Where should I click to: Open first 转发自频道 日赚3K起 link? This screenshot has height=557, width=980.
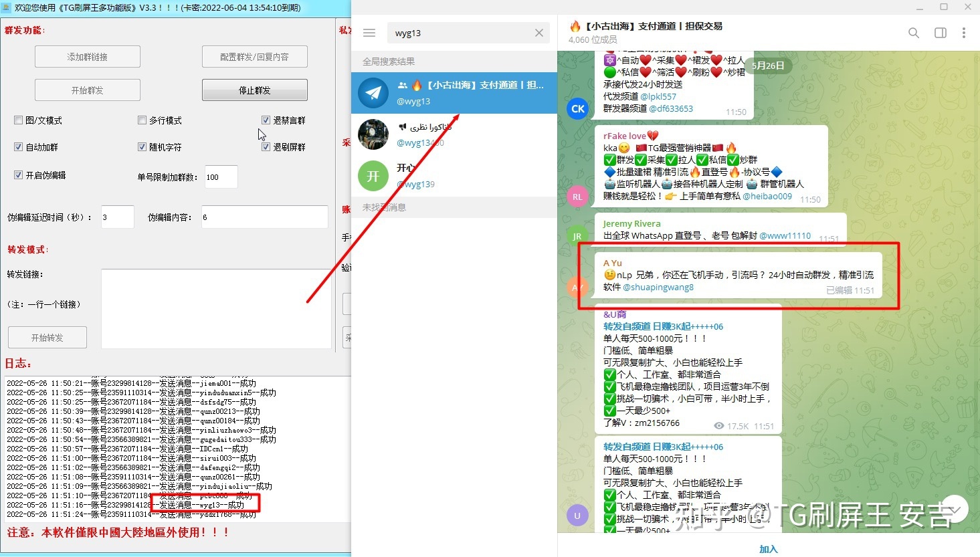663,326
